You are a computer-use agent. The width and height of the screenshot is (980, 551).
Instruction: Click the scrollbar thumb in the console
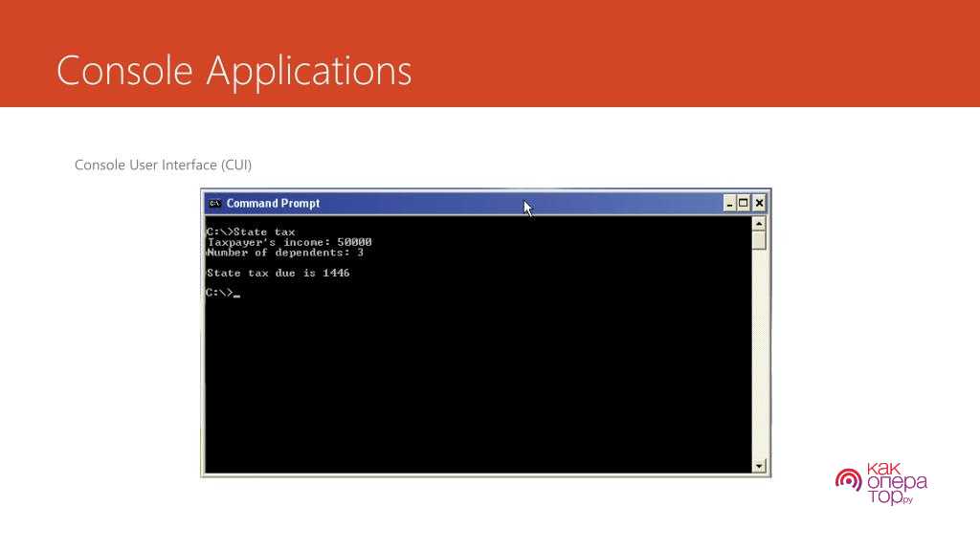coord(759,239)
